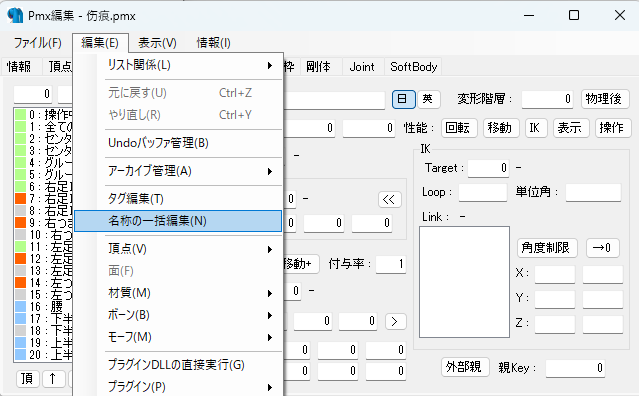Click the 親Key input field
639x396 pixels.
[575, 368]
